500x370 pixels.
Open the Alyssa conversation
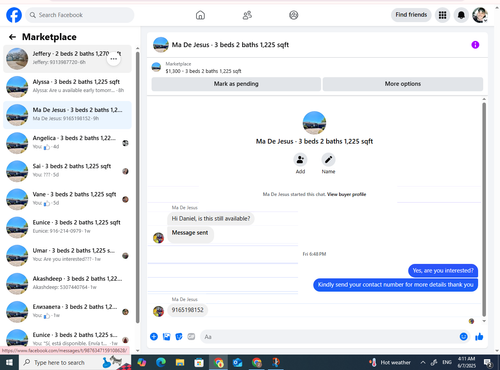click(x=67, y=87)
